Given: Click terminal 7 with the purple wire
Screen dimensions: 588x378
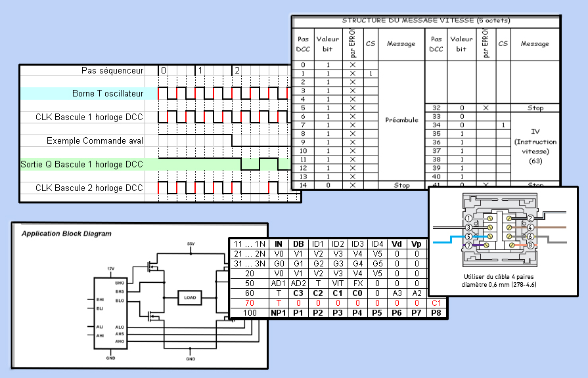Looking at the screenshot, I should pyautogui.click(x=468, y=245).
